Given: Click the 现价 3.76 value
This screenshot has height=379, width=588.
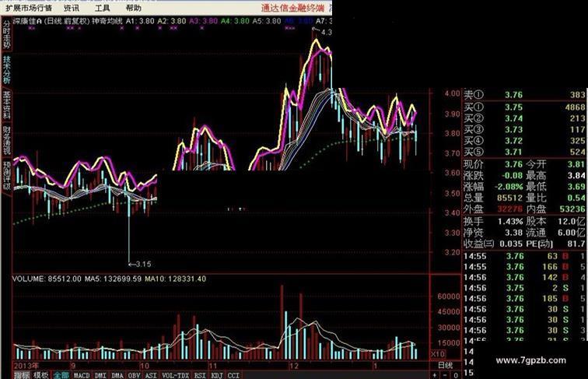Looking at the screenshot, I should pos(513,164).
